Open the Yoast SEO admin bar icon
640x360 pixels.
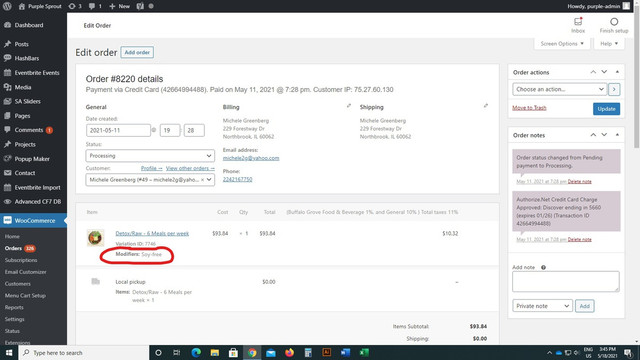click(x=140, y=6)
